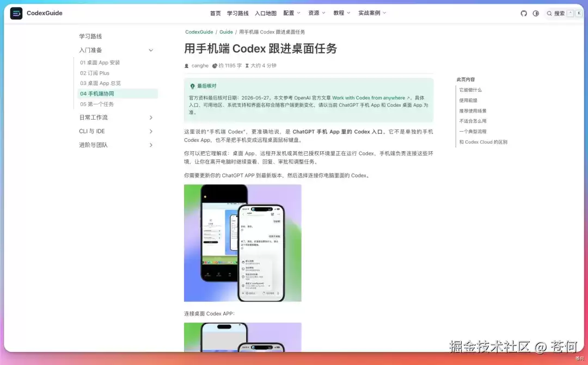Expand the CLI 与 IDE section

tap(116, 131)
